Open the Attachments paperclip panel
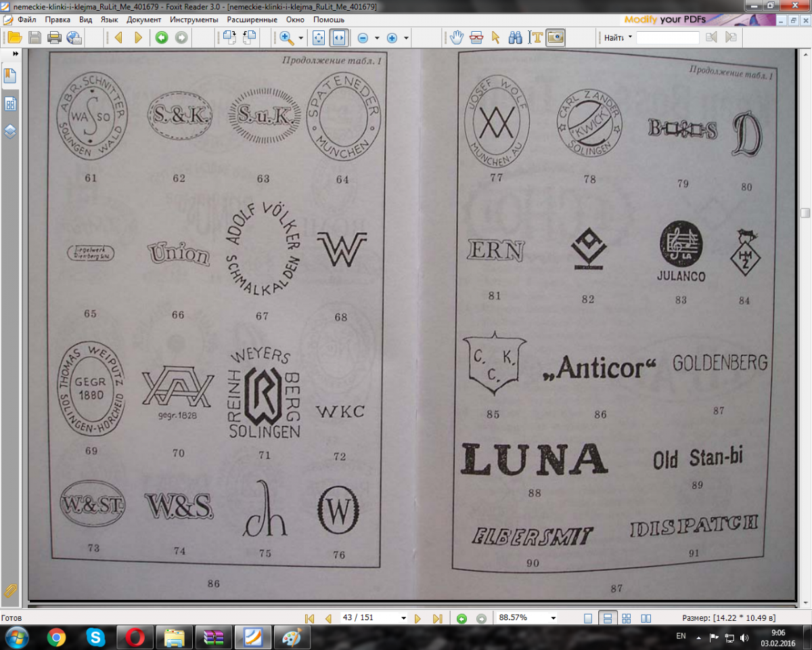The height and width of the screenshot is (650, 812). (10, 590)
